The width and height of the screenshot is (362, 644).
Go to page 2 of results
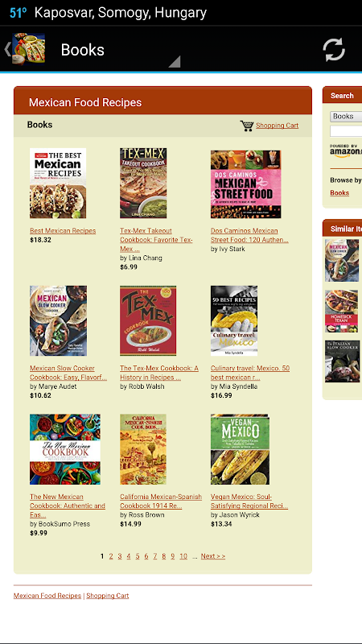111,556
